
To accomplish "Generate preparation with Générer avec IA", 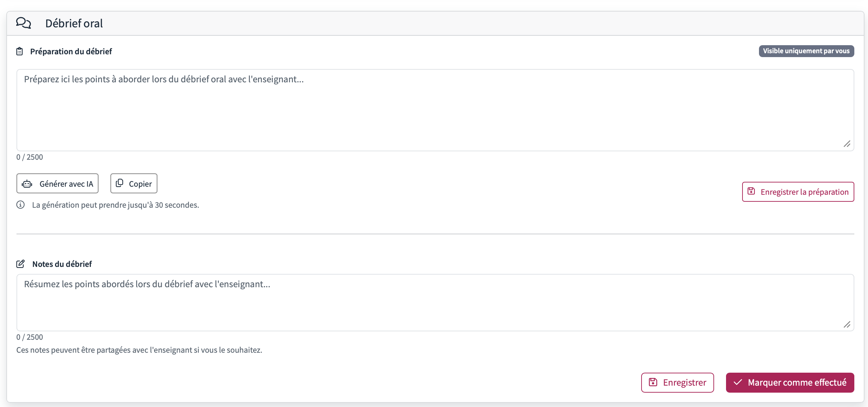I will [57, 184].
